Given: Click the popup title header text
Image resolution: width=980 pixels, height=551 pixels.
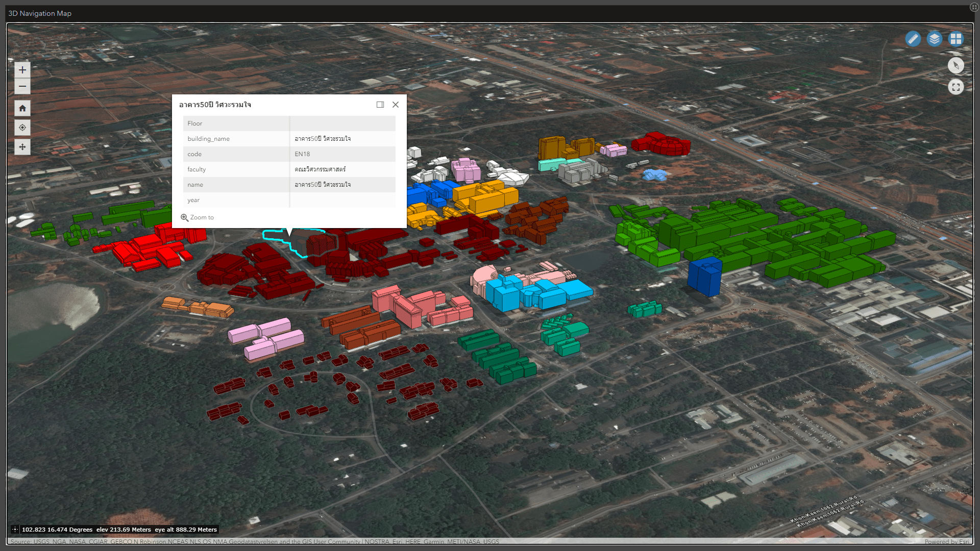Looking at the screenshot, I should [x=215, y=105].
